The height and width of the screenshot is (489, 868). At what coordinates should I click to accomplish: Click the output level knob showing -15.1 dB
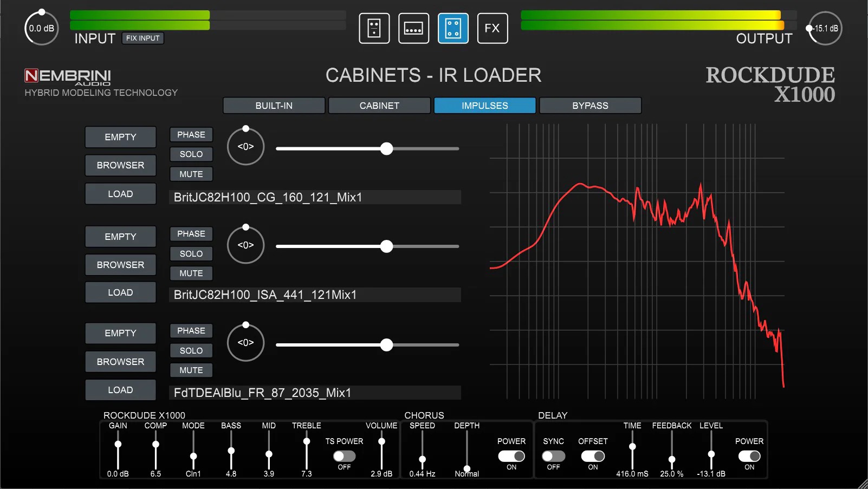pos(825,28)
